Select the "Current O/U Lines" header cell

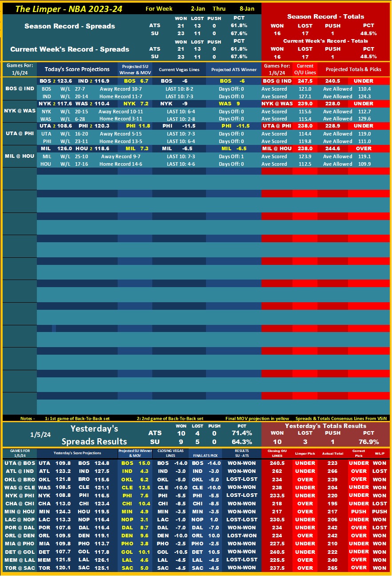(305, 69)
